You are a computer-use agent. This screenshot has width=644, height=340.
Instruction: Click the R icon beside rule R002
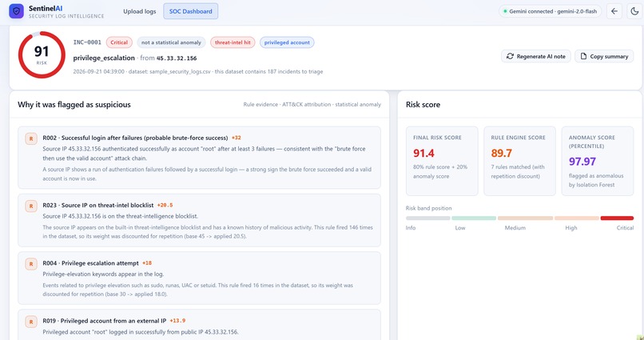tap(31, 139)
